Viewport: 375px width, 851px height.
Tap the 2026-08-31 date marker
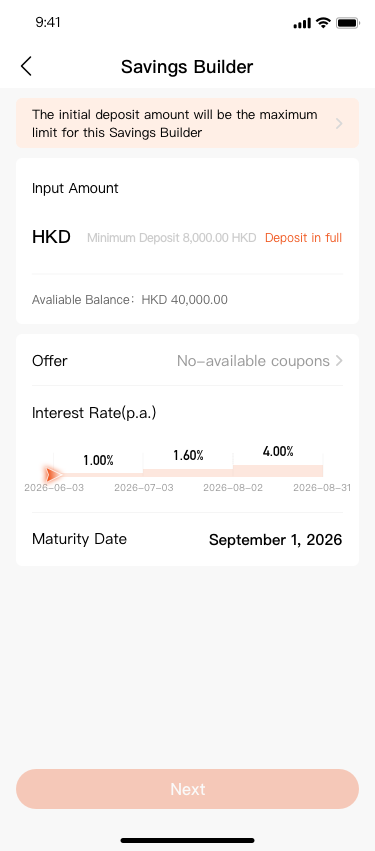click(322, 488)
